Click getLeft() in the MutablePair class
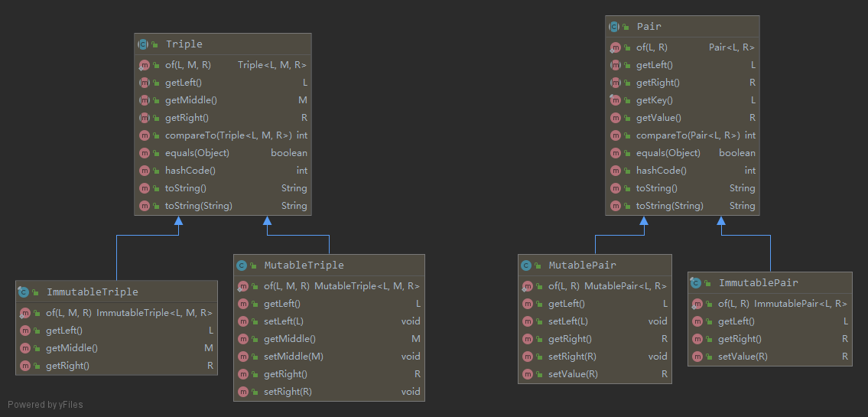Image resolution: width=868 pixels, height=417 pixels. point(567,304)
